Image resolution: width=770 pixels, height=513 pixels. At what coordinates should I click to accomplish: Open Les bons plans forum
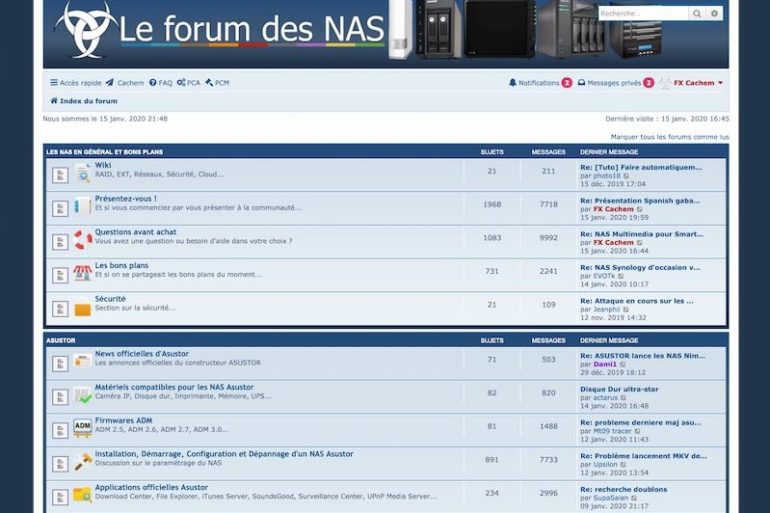pos(122,266)
